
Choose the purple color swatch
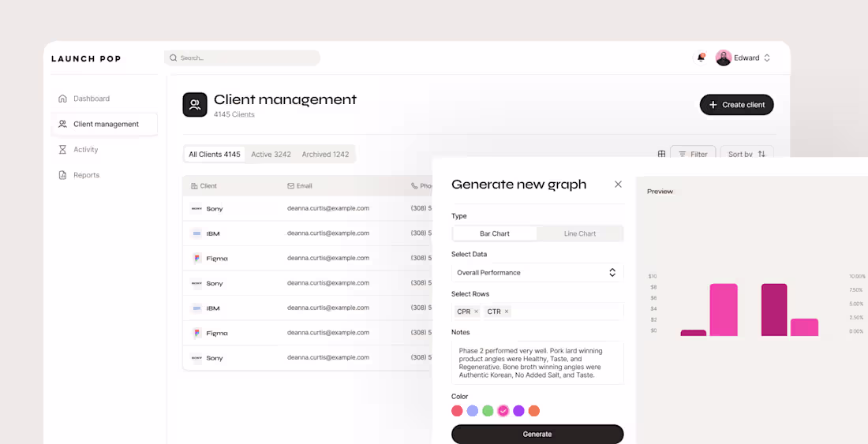tap(518, 411)
